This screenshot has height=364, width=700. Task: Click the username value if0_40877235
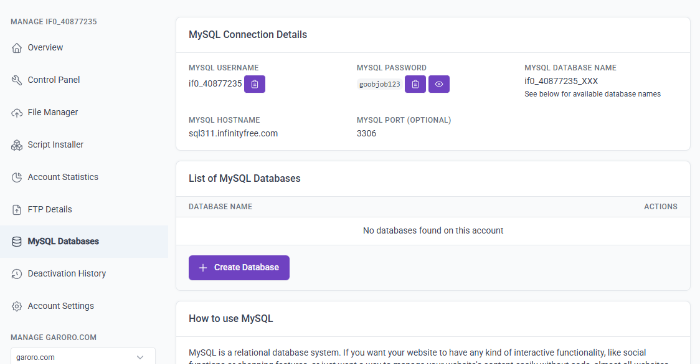coord(215,84)
